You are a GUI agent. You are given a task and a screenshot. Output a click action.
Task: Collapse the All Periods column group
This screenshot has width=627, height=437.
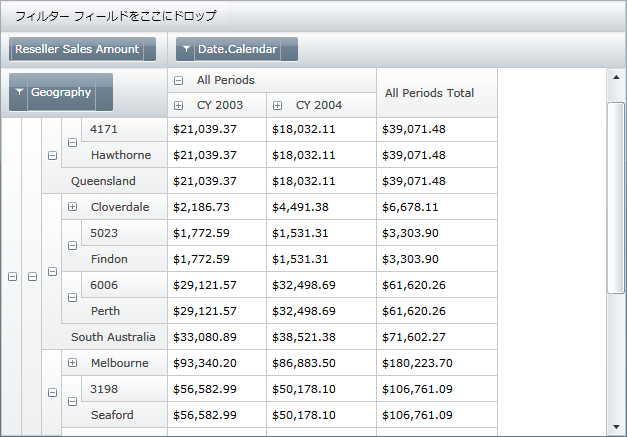(x=179, y=80)
